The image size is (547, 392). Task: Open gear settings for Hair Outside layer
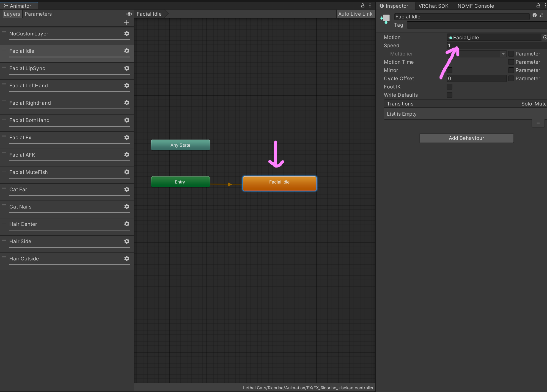(127, 258)
